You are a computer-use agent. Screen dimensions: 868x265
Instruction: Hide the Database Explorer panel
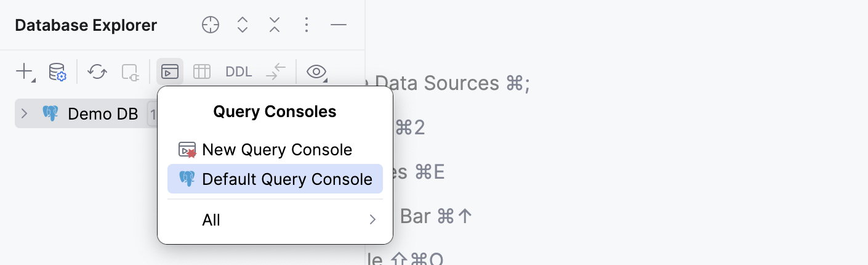(339, 25)
